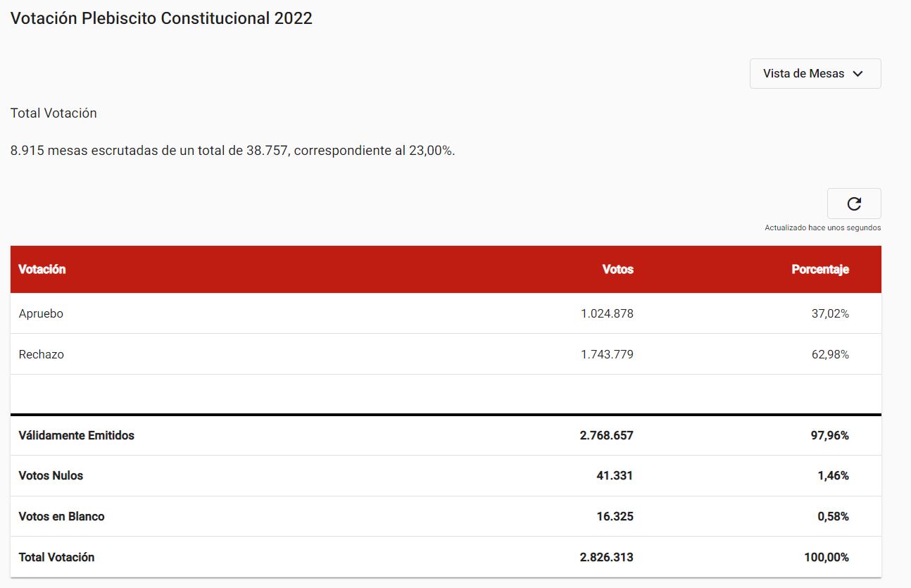Click the Votos column header

tap(618, 269)
